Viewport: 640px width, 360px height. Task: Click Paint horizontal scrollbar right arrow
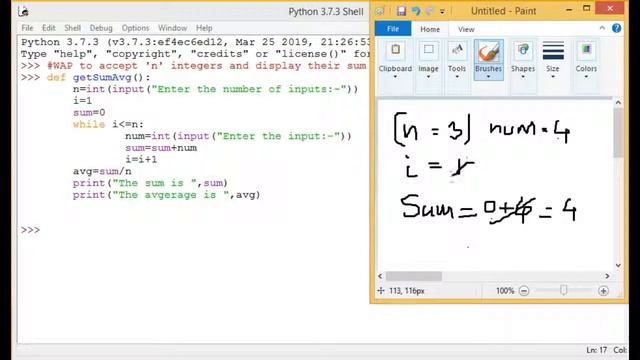pos(607,276)
